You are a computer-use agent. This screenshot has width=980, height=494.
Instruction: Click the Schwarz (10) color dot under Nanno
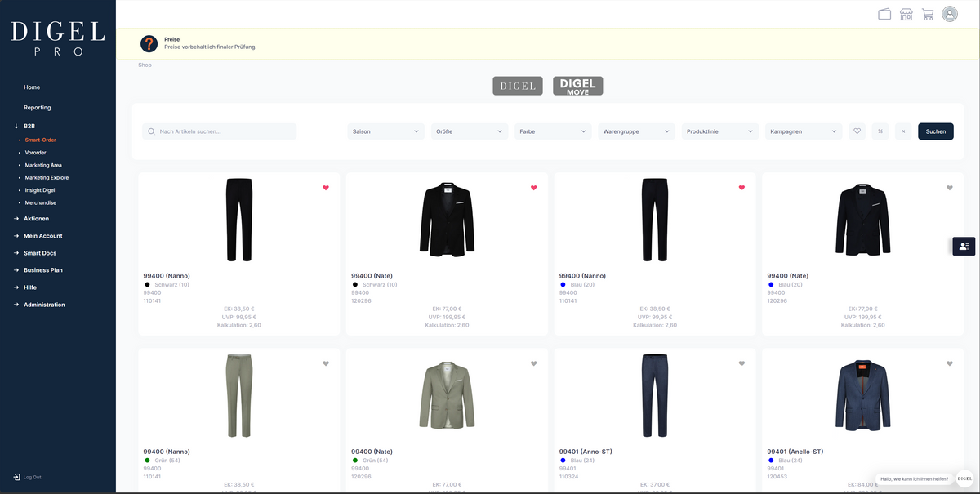(147, 285)
